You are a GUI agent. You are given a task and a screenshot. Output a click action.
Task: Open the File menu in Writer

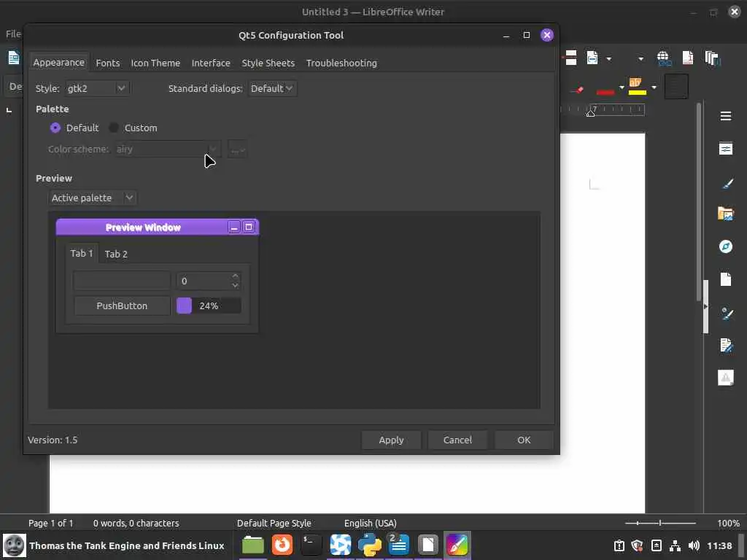(x=13, y=34)
